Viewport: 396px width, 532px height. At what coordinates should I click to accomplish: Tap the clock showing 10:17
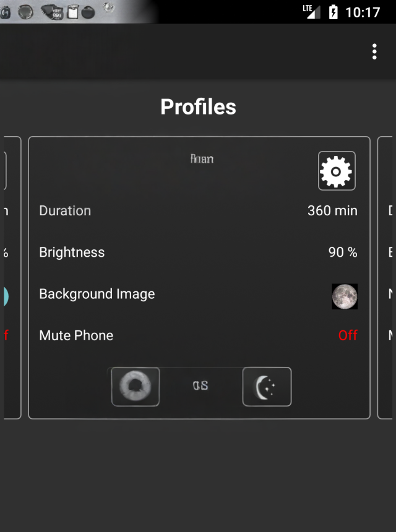click(363, 12)
